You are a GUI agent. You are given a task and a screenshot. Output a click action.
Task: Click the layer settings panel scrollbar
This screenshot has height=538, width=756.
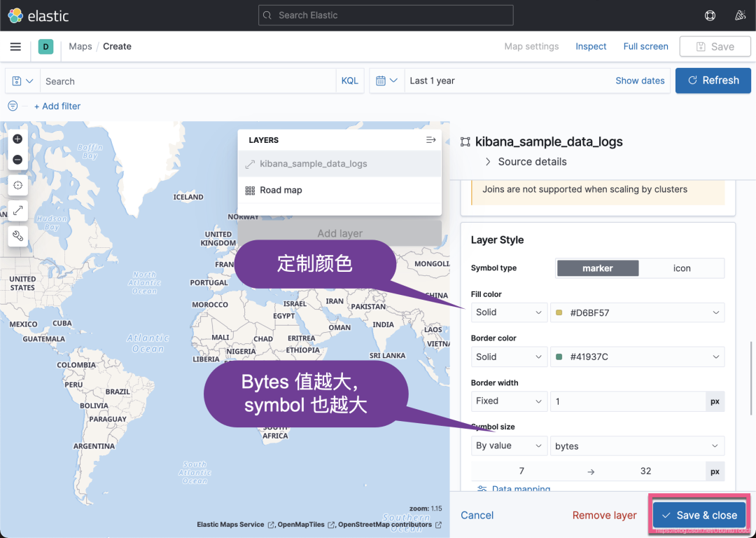click(x=750, y=378)
